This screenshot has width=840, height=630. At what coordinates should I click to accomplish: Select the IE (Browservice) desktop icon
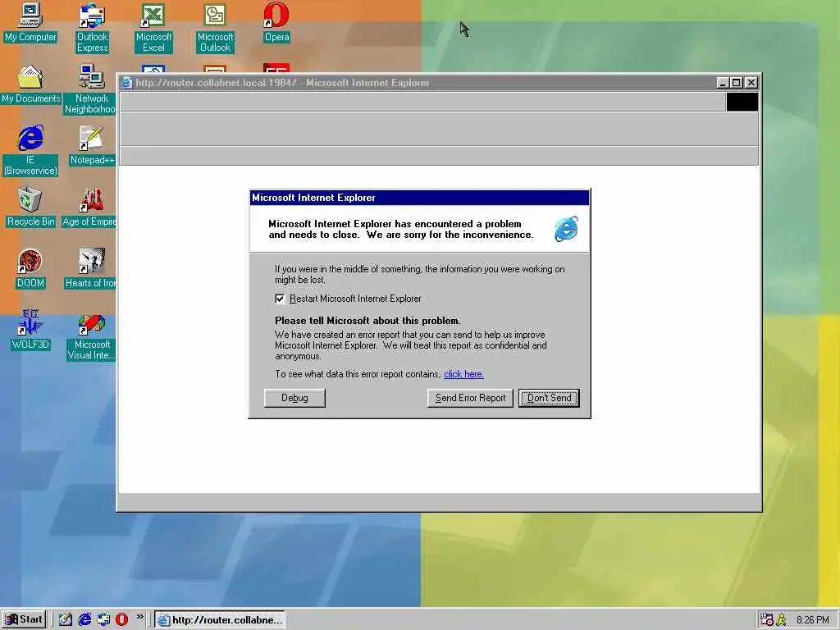30,150
